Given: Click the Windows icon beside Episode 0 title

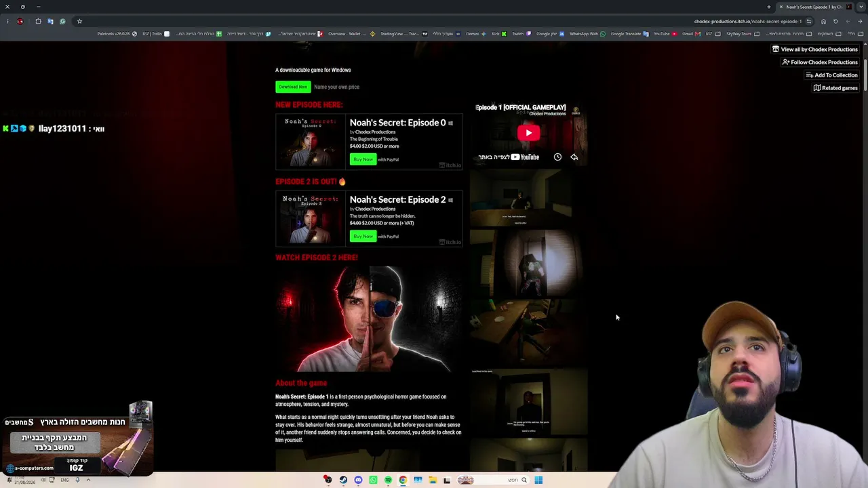Looking at the screenshot, I should [451, 123].
